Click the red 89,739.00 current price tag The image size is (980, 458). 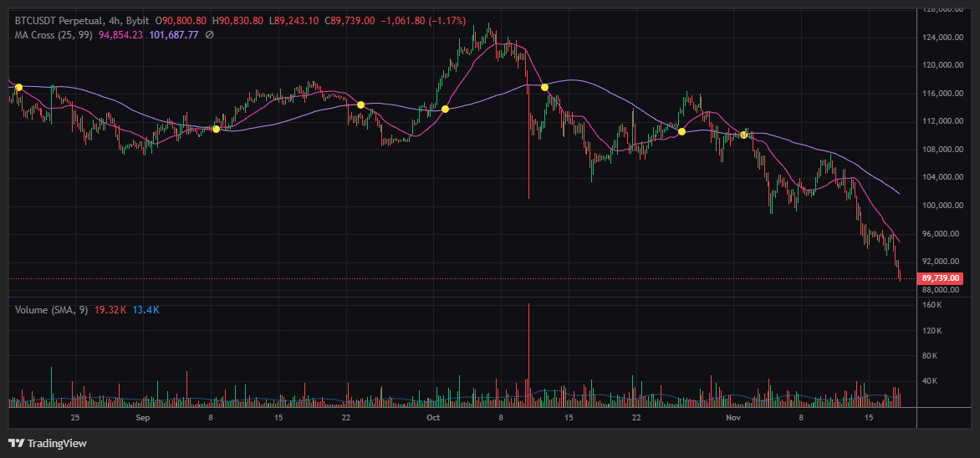pyautogui.click(x=940, y=278)
